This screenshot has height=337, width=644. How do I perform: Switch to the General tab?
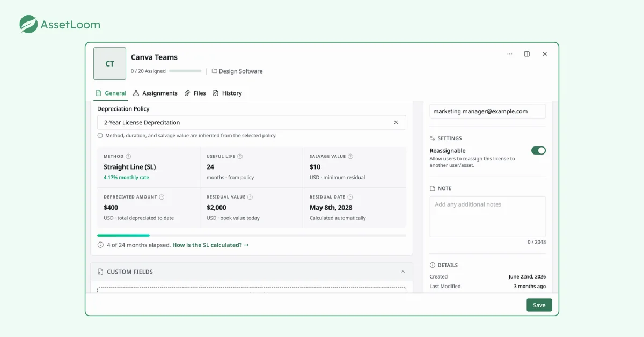111,93
